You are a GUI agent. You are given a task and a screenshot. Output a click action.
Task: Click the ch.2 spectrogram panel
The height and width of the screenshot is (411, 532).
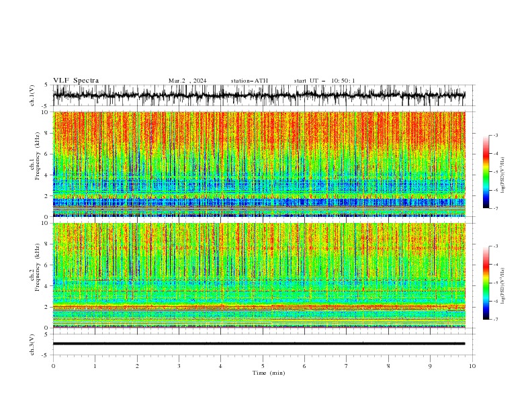(x=259, y=275)
